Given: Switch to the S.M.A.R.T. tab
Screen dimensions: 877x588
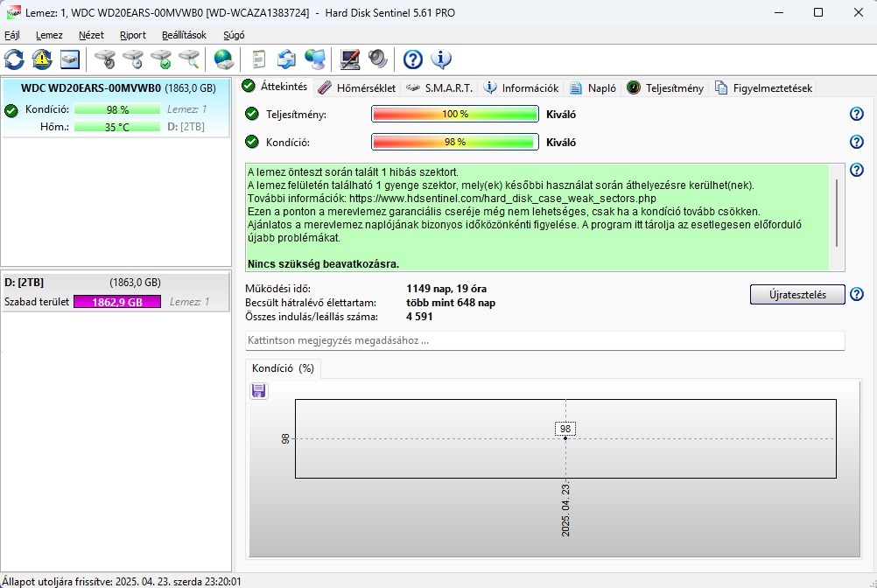Looking at the screenshot, I should (x=439, y=88).
